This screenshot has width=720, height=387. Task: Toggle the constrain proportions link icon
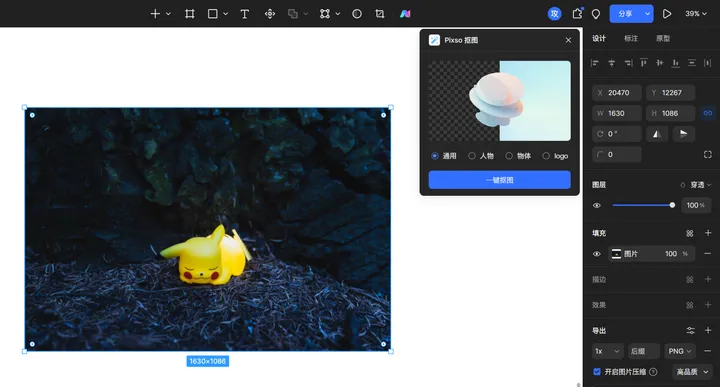pos(708,113)
